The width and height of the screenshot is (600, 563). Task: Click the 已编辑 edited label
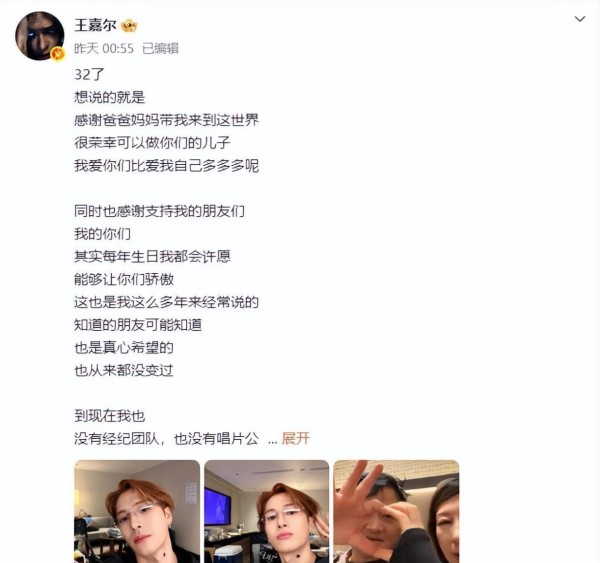click(160, 49)
